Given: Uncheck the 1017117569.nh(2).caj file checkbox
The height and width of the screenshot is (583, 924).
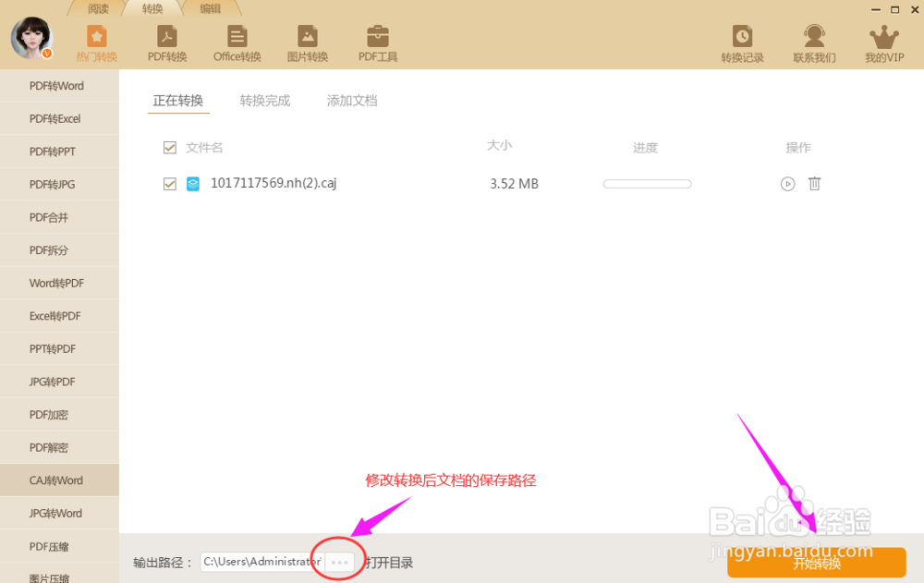Looking at the screenshot, I should tap(170, 184).
